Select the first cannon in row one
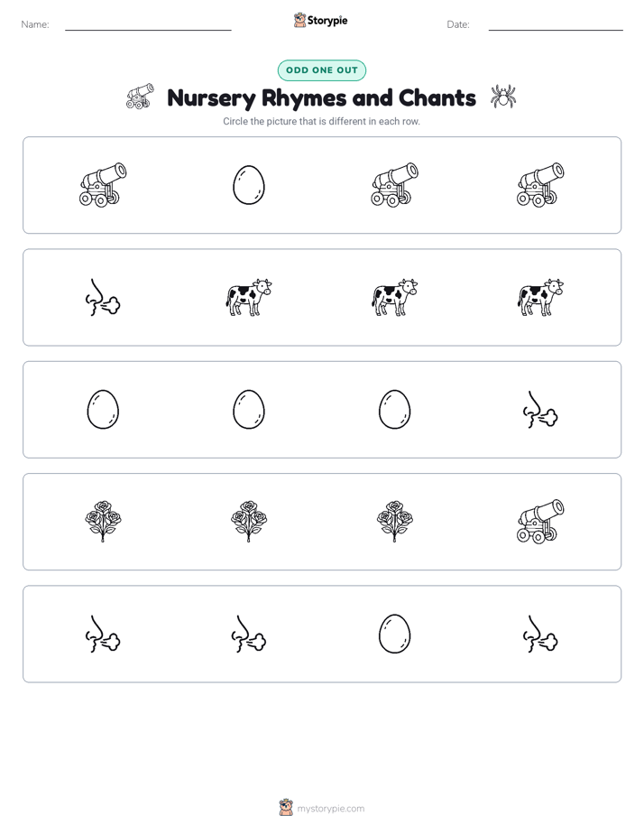The height and width of the screenshot is (834, 644). click(103, 185)
